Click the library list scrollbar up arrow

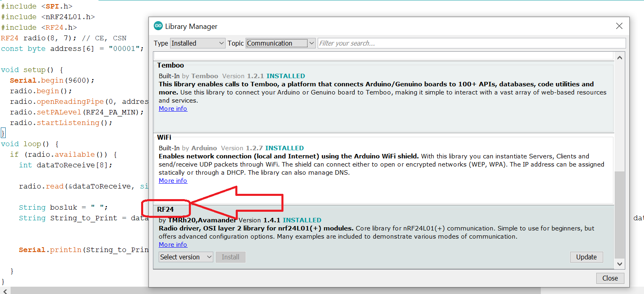click(620, 58)
